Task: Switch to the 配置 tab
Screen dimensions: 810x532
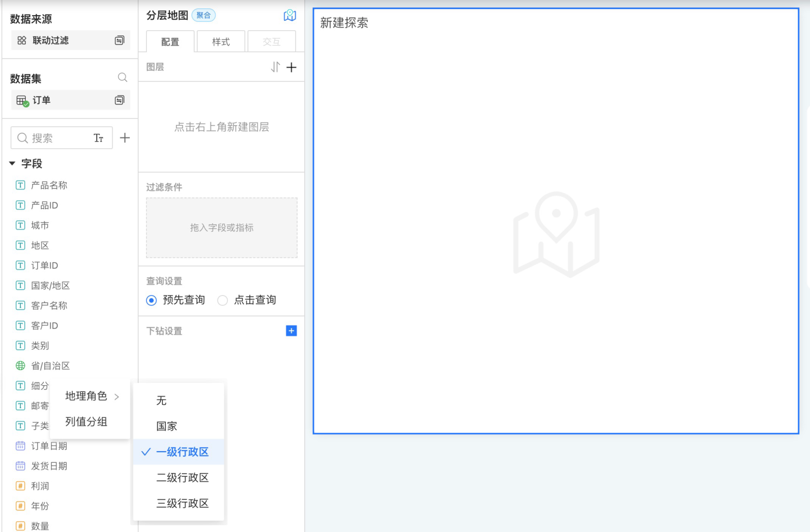Action: click(170, 42)
